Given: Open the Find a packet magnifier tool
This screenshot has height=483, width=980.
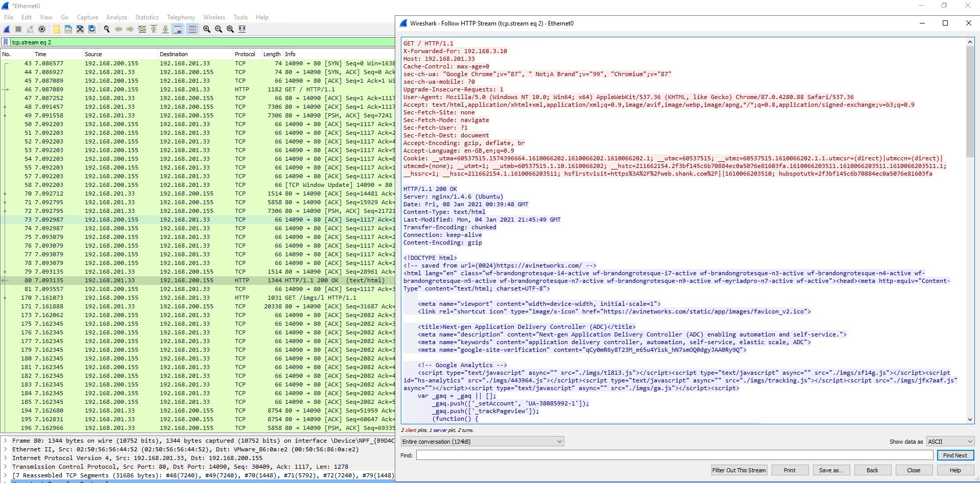Looking at the screenshot, I should point(107,29).
